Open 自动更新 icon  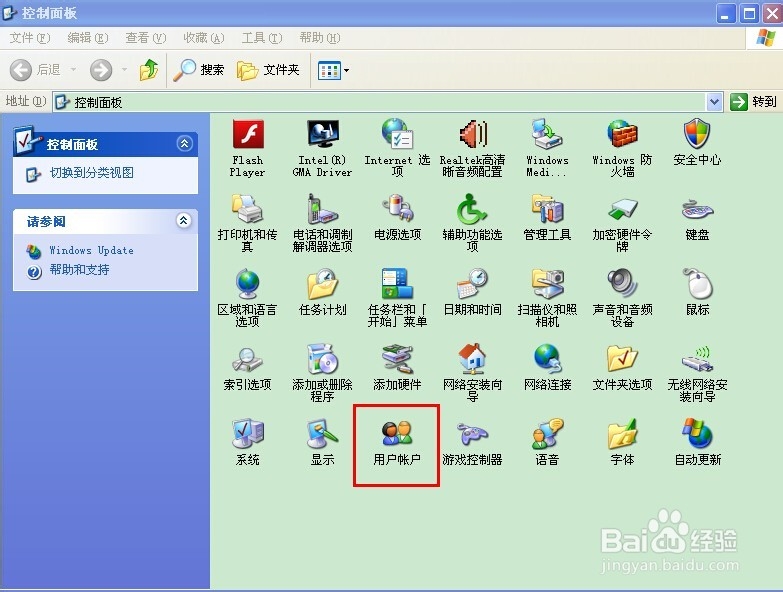pyautogui.click(x=697, y=443)
